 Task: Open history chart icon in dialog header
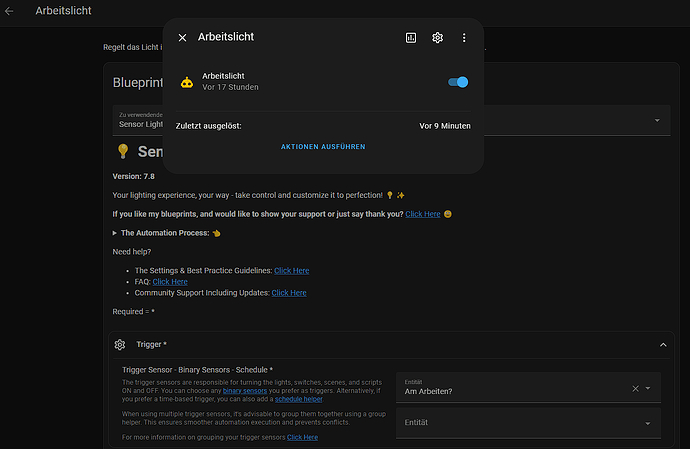pyautogui.click(x=411, y=38)
